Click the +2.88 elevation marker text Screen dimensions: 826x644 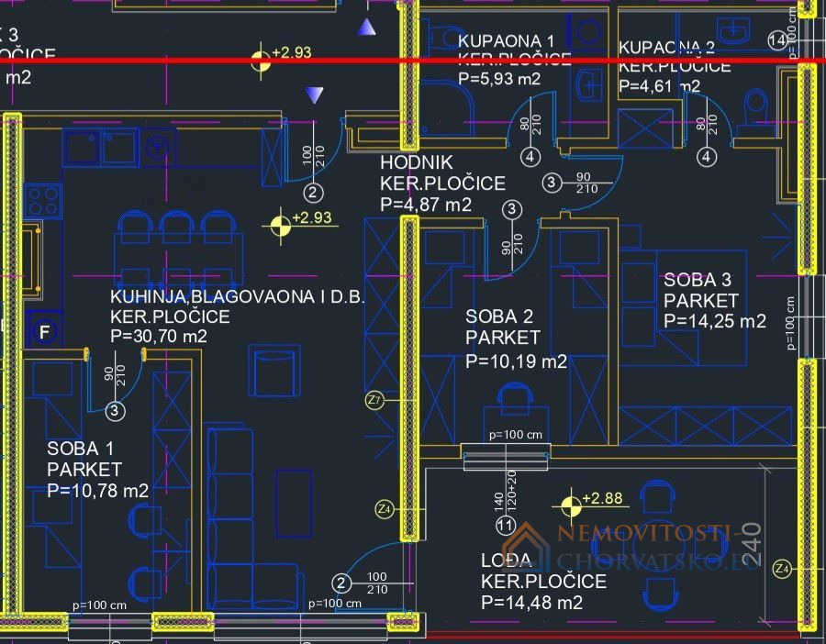point(602,498)
